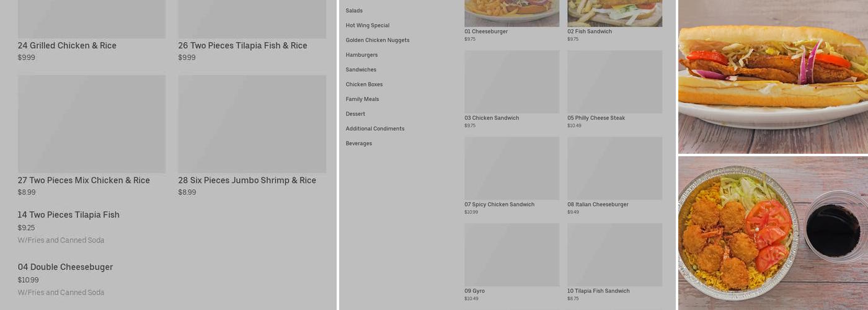Click the 02 Fish Sandwich photo
The height and width of the screenshot is (310, 868).
pos(614,12)
